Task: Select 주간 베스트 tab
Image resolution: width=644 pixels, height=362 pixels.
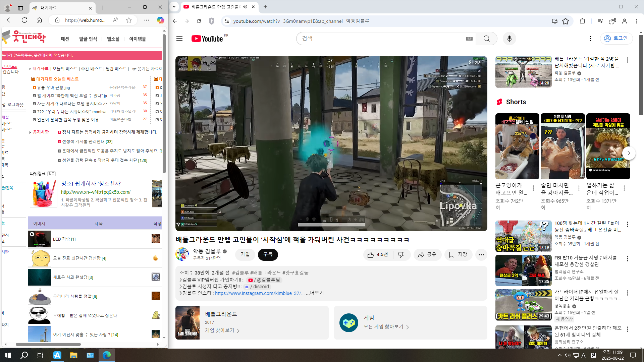Action: pyautogui.click(x=92, y=69)
